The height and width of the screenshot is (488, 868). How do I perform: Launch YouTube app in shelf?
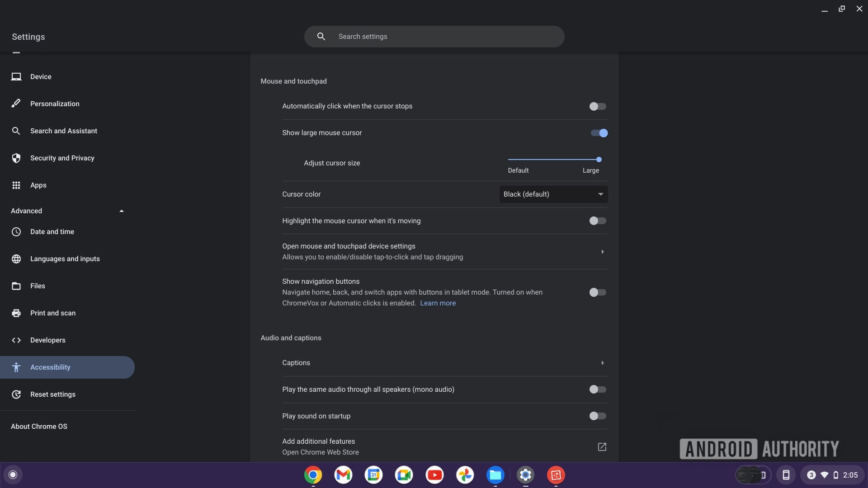[x=434, y=475]
